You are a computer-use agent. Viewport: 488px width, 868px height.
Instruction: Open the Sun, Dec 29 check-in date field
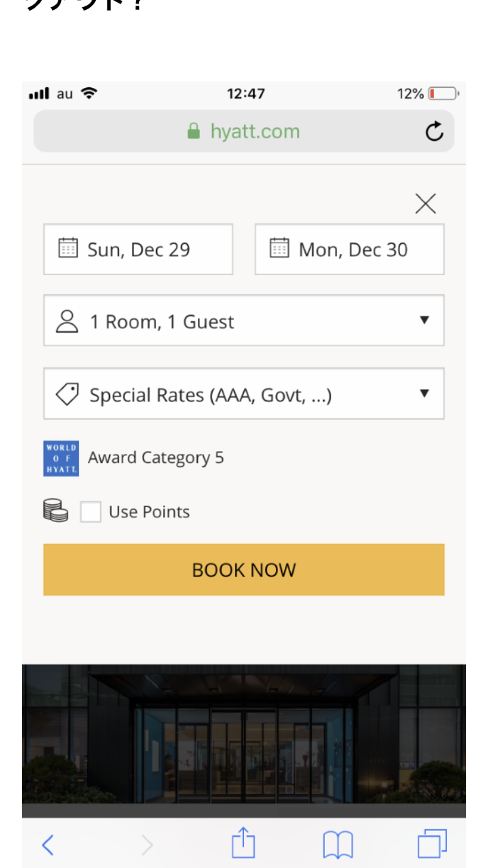pos(139,250)
